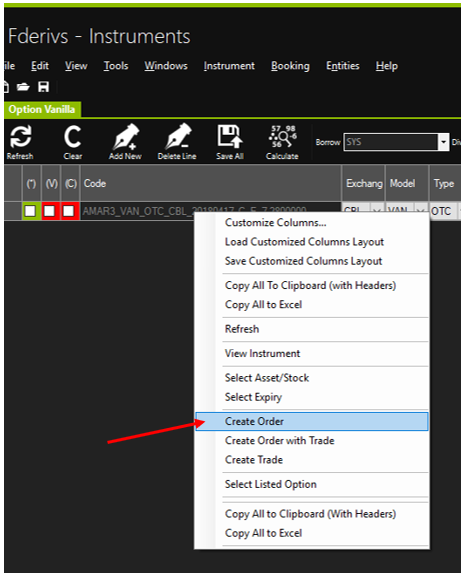Choose Create Trade
This screenshot has height=573, width=461.
[254, 460]
